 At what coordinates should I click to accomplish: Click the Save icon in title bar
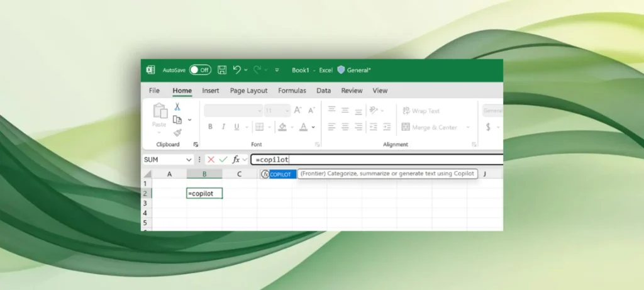pos(222,70)
